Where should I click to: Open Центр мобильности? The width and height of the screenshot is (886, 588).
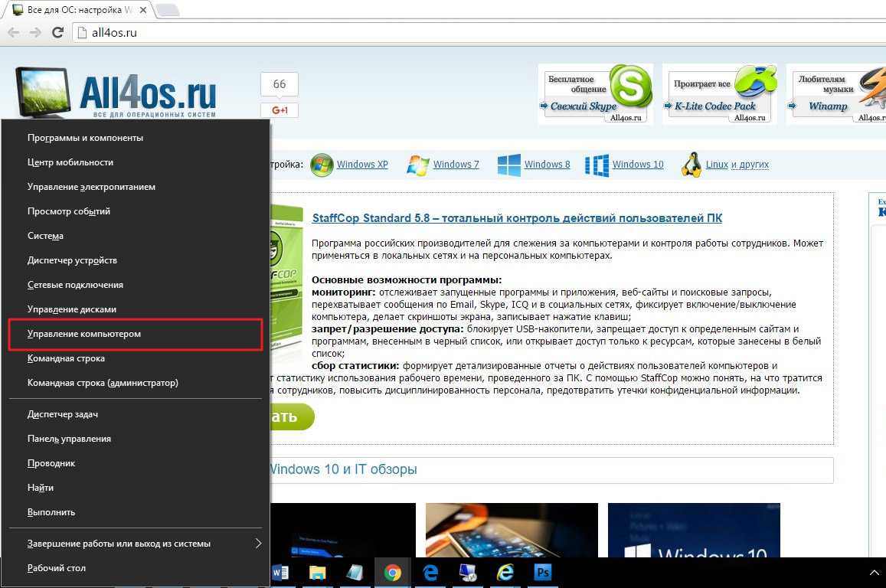(x=136, y=162)
